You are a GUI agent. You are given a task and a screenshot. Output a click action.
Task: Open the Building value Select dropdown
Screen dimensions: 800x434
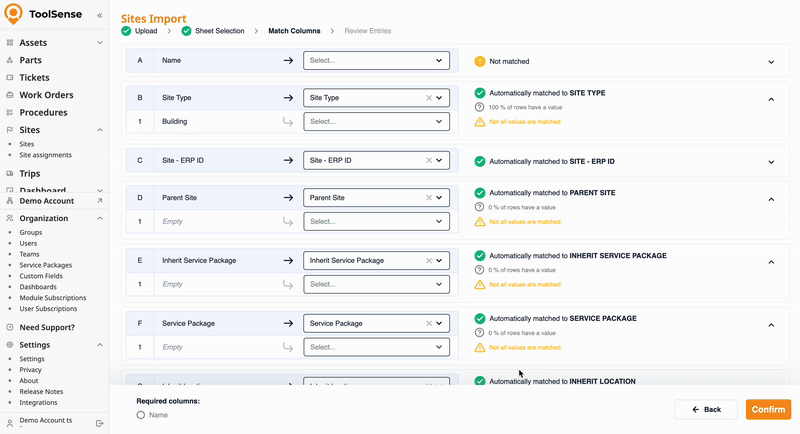click(376, 122)
